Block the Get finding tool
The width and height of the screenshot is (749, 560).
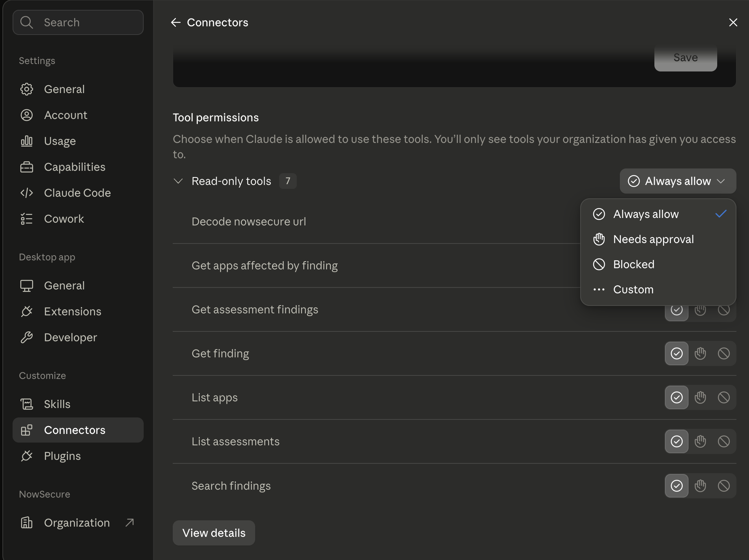coord(723,353)
